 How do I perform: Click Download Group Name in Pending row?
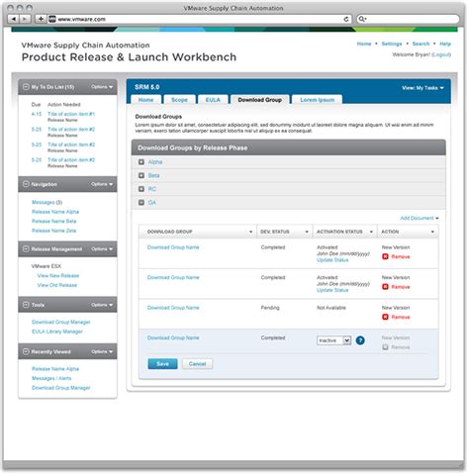(x=173, y=308)
